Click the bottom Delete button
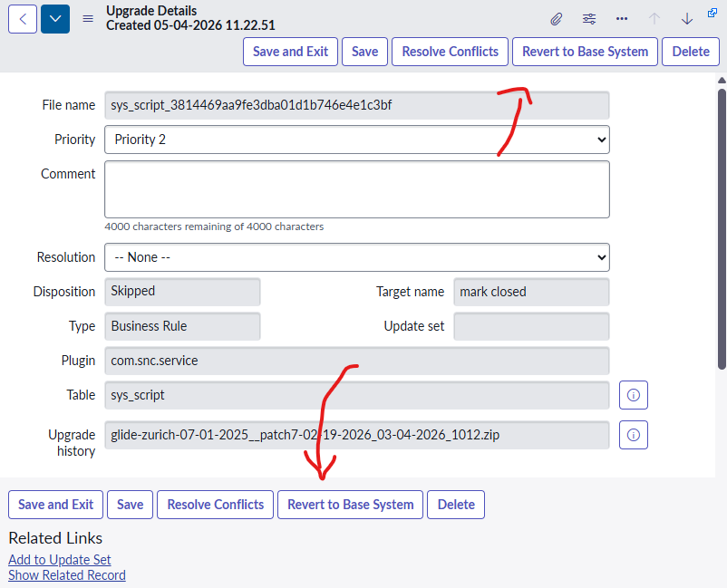Image resolution: width=727 pixels, height=588 pixels. [456, 505]
